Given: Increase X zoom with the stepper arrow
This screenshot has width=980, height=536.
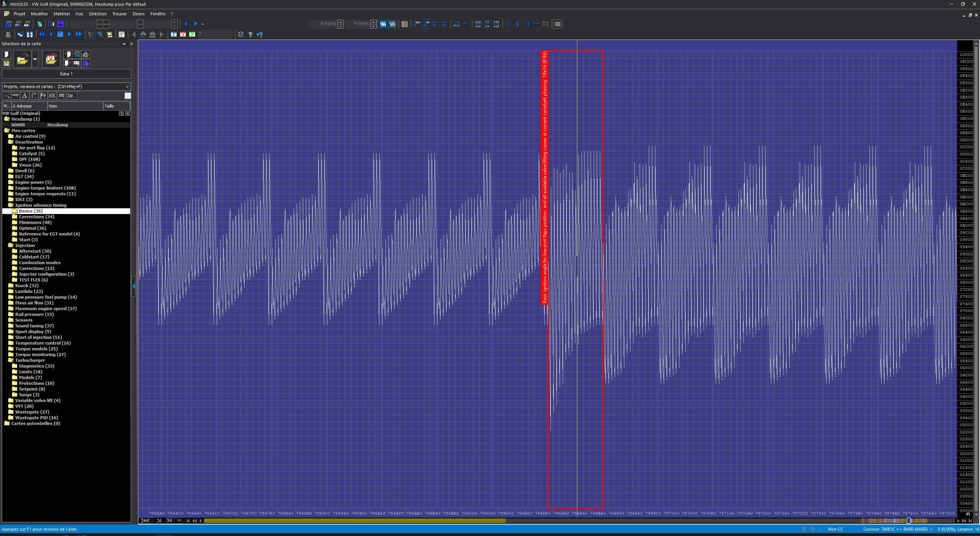Looking at the screenshot, I should pos(340,22).
